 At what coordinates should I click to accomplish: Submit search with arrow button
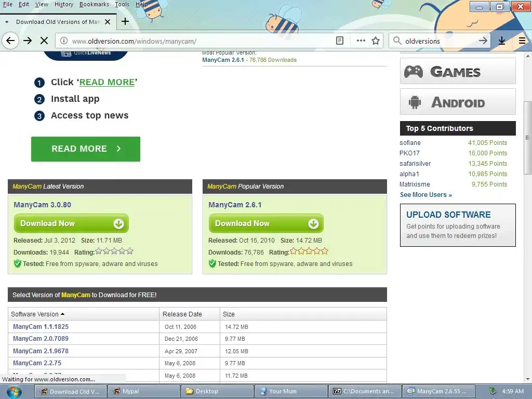click(483, 41)
